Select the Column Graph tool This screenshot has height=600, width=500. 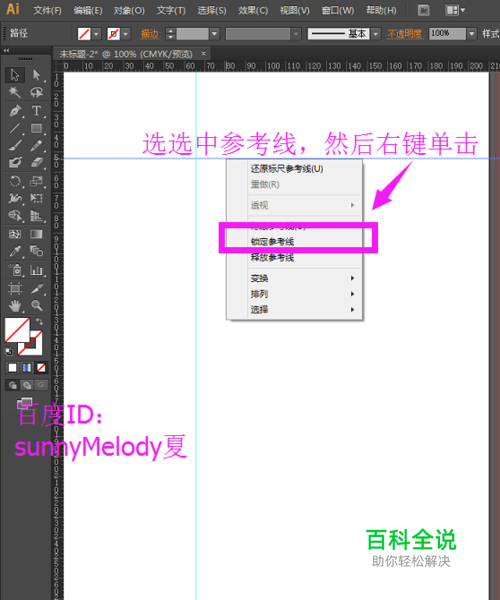point(37,270)
